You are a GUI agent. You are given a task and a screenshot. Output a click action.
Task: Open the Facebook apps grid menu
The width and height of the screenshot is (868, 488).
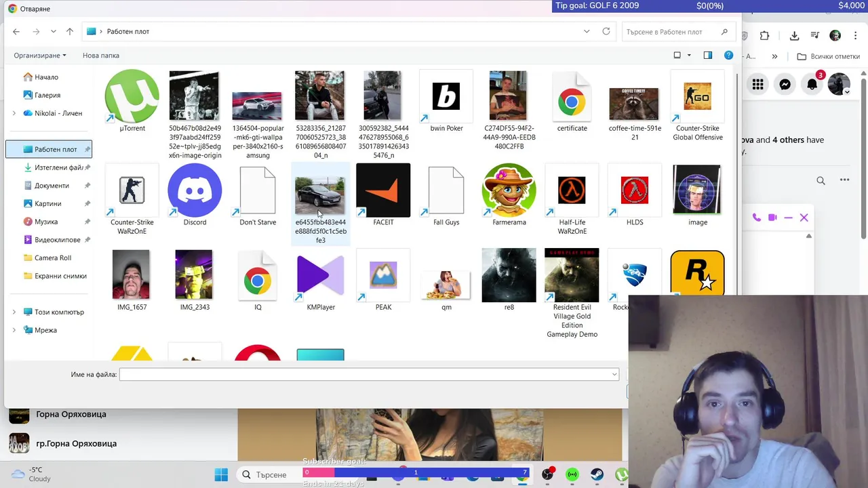pos(757,85)
